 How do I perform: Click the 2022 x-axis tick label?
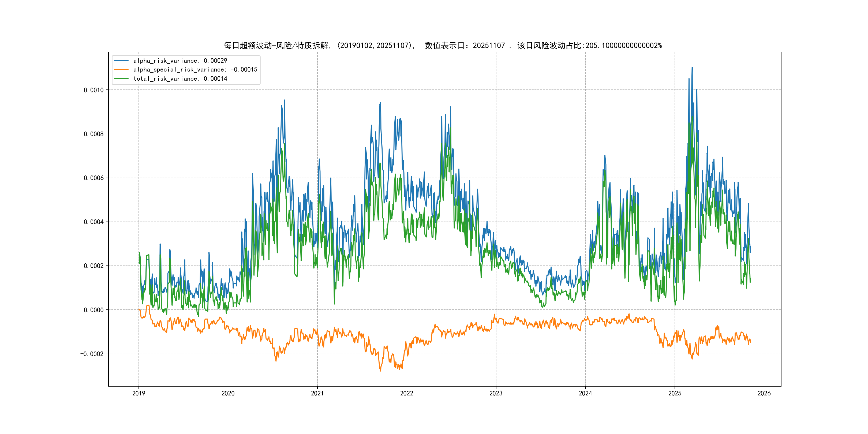407,393
